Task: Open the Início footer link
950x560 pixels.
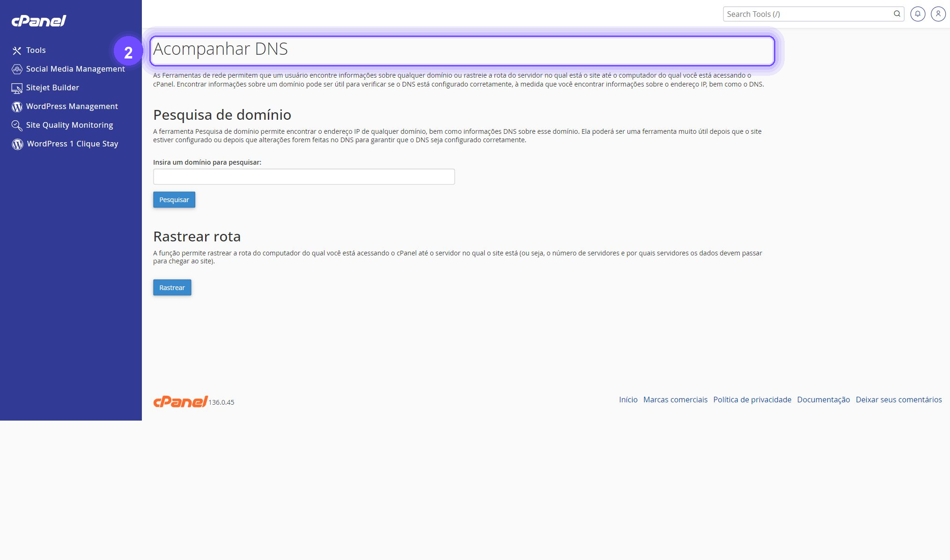Action: pyautogui.click(x=628, y=400)
